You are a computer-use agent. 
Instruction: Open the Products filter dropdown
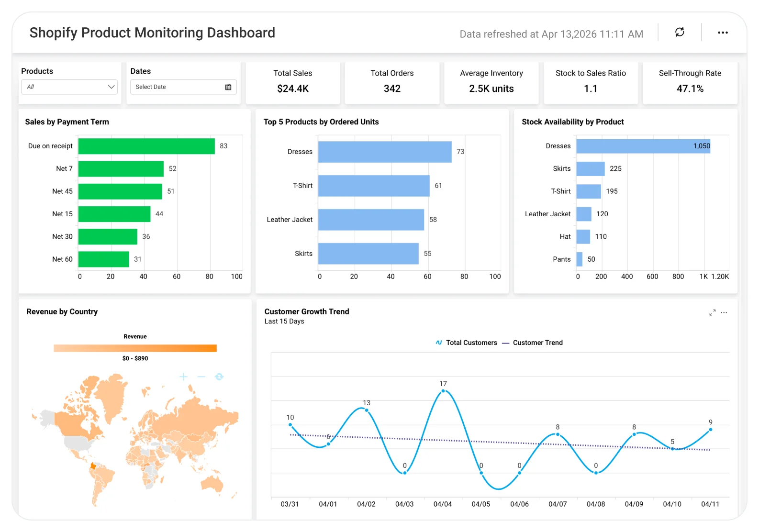(69, 87)
